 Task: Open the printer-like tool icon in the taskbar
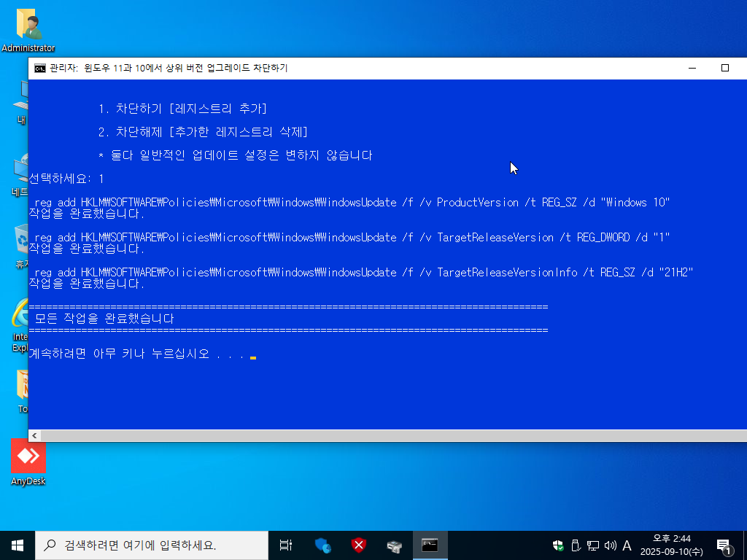[x=395, y=546]
